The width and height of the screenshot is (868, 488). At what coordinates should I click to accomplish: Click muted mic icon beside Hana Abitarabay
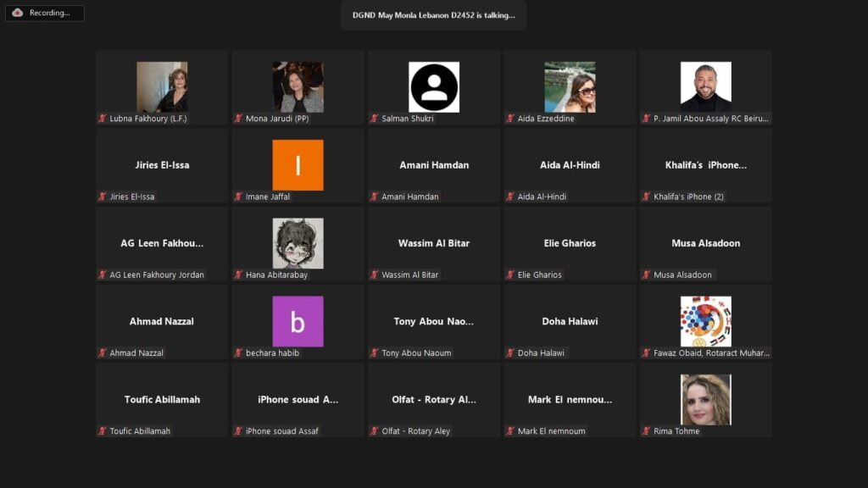tap(238, 274)
